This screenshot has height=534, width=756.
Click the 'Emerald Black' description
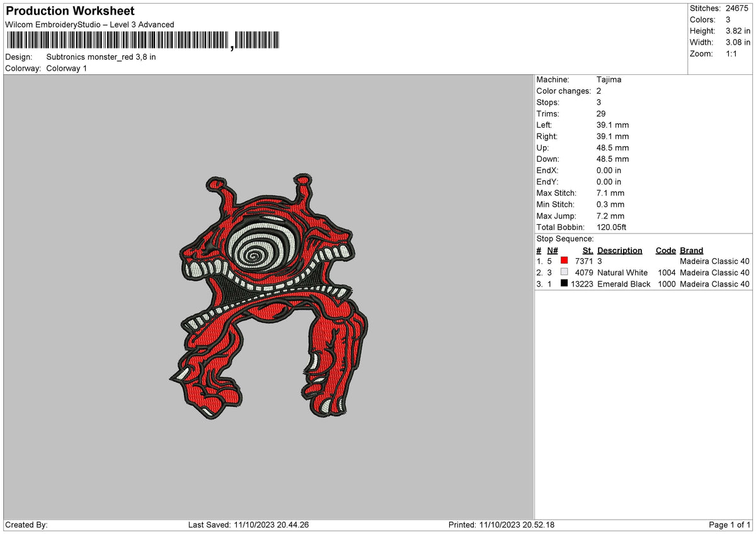pos(624,283)
